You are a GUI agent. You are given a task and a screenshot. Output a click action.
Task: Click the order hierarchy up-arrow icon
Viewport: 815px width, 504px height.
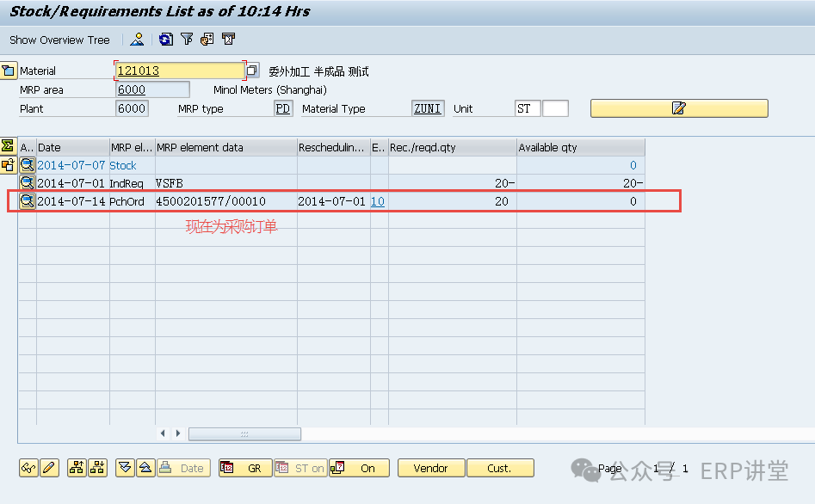77,468
